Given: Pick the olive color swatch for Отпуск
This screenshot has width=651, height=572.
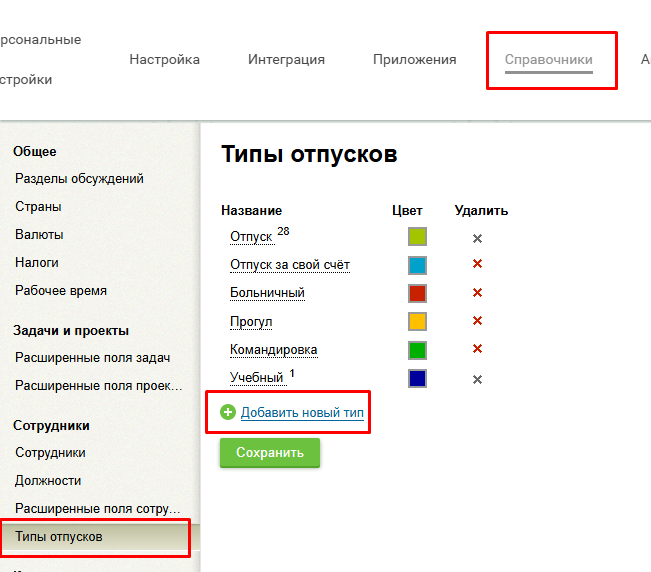Looking at the screenshot, I should pyautogui.click(x=417, y=237).
